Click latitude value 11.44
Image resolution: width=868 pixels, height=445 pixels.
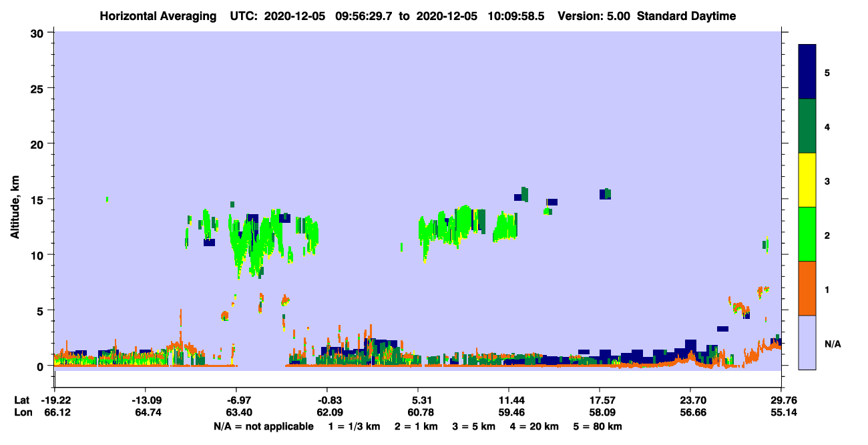509,400
